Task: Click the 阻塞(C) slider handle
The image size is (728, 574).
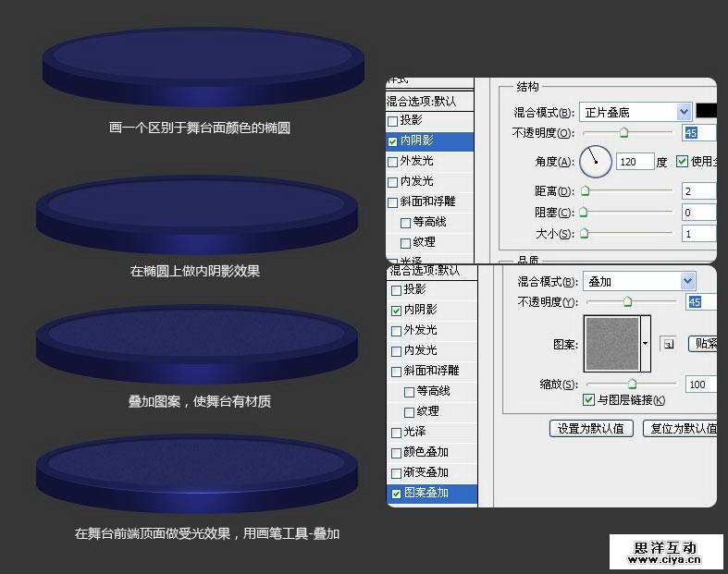Action: tap(584, 212)
